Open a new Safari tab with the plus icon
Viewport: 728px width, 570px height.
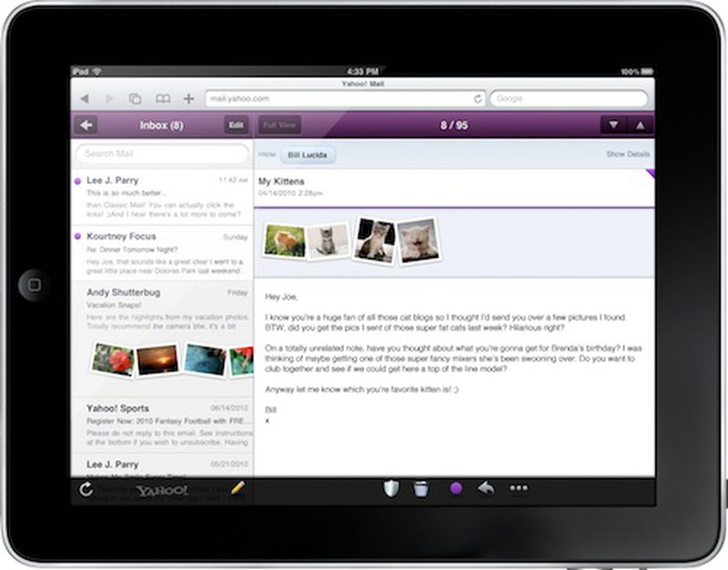point(187,97)
